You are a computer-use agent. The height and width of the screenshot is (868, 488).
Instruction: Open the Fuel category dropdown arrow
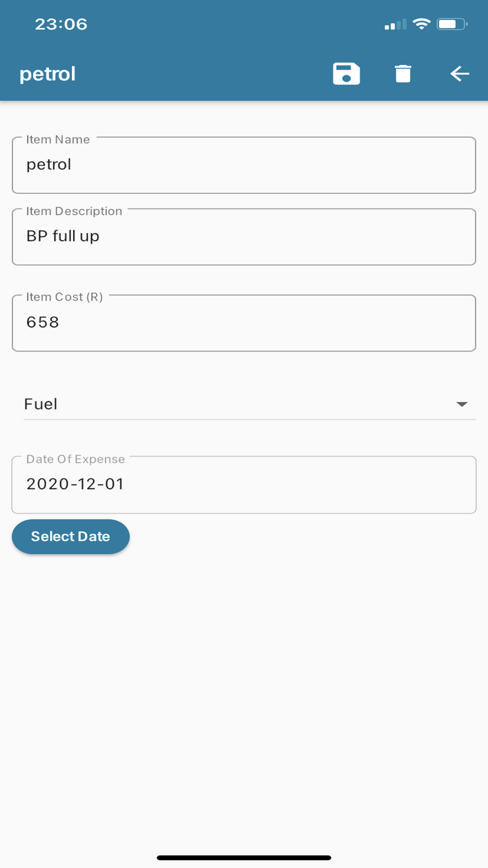(x=462, y=404)
